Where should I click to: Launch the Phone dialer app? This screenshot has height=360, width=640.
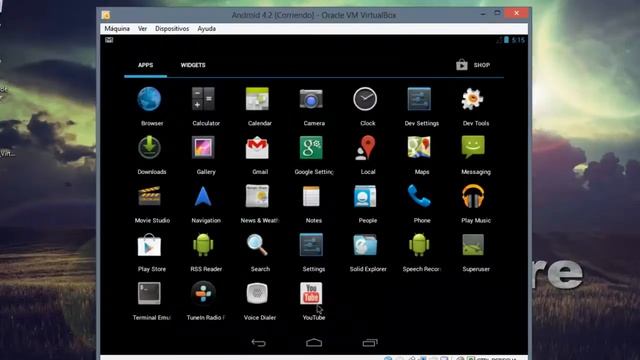click(419, 196)
